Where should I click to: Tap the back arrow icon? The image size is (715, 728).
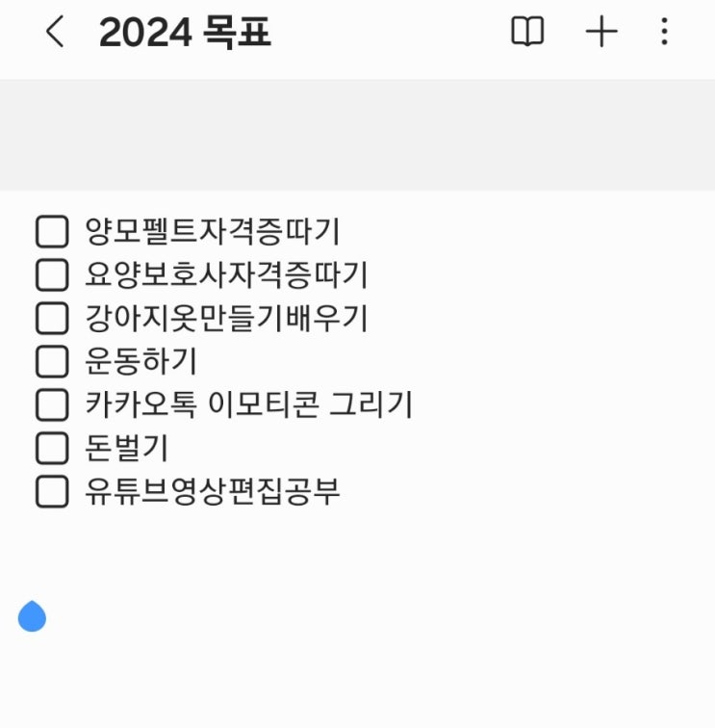pyautogui.click(x=55, y=32)
